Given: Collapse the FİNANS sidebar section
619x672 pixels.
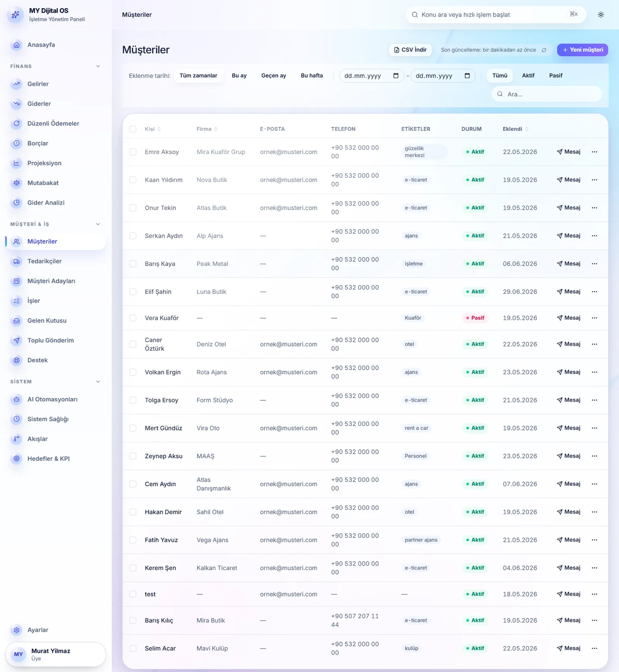Looking at the screenshot, I should coord(98,67).
